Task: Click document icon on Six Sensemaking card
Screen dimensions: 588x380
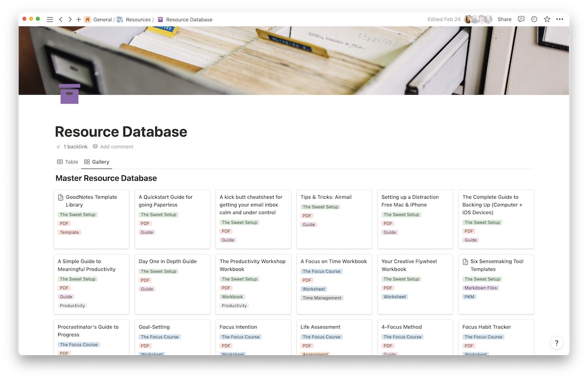Action: pyautogui.click(x=465, y=261)
